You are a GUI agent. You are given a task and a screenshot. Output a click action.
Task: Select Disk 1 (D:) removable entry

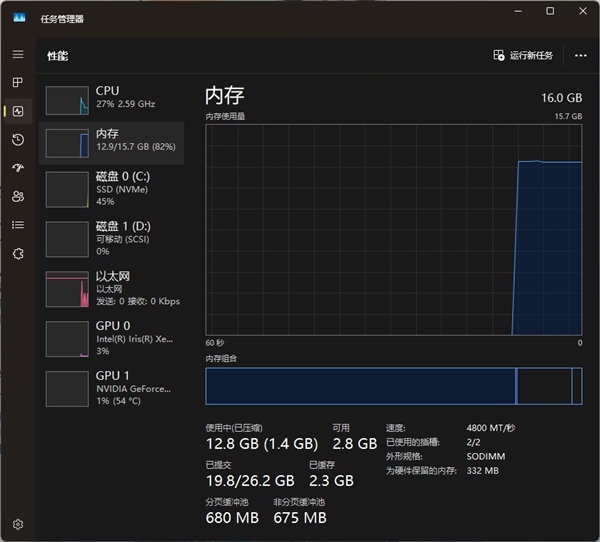pyautogui.click(x=111, y=238)
